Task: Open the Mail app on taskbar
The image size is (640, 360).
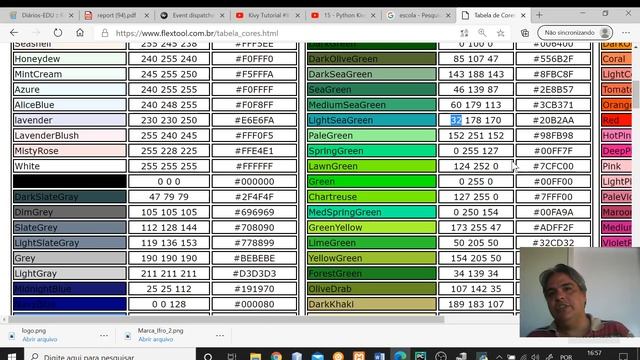Action: click(318, 356)
